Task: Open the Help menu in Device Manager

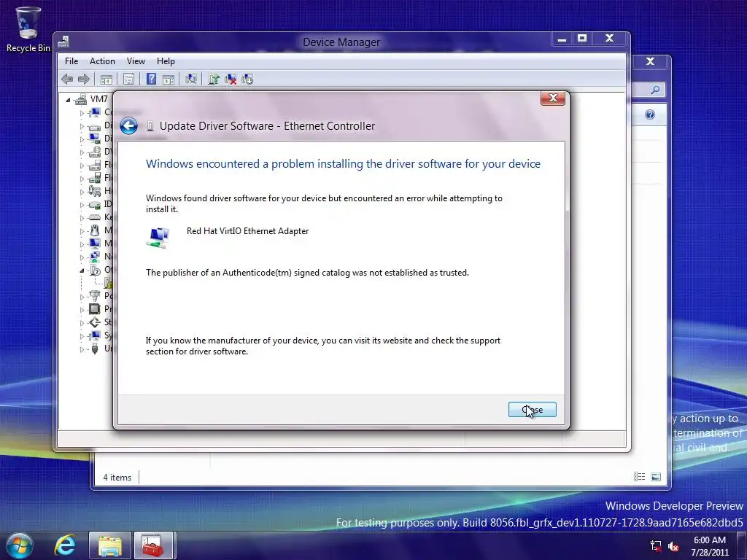Action: 166,61
